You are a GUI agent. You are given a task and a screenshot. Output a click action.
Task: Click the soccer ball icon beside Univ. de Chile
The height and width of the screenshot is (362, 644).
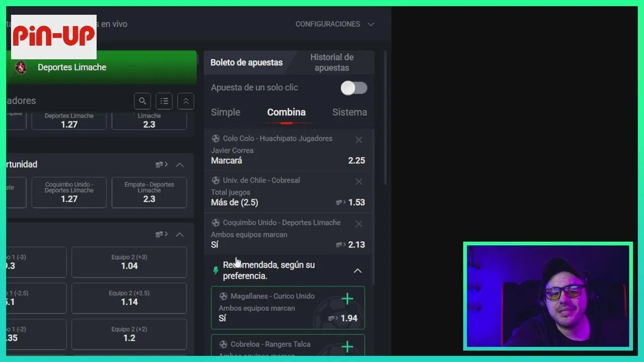215,180
